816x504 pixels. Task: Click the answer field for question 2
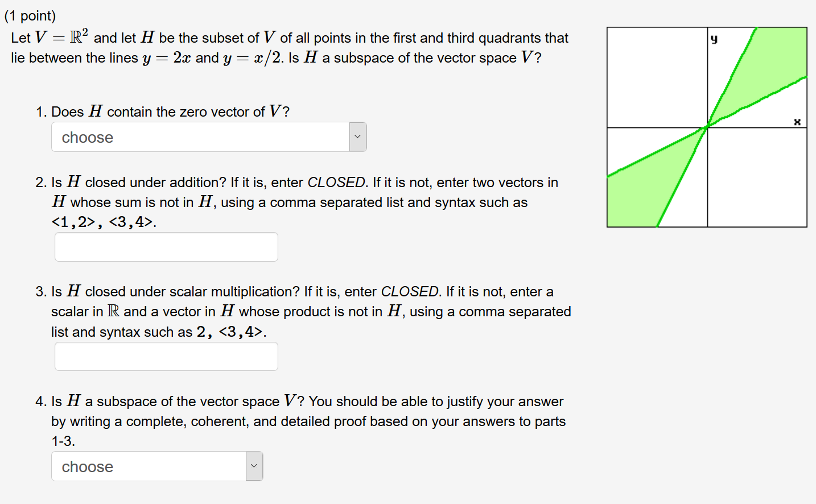coord(166,246)
